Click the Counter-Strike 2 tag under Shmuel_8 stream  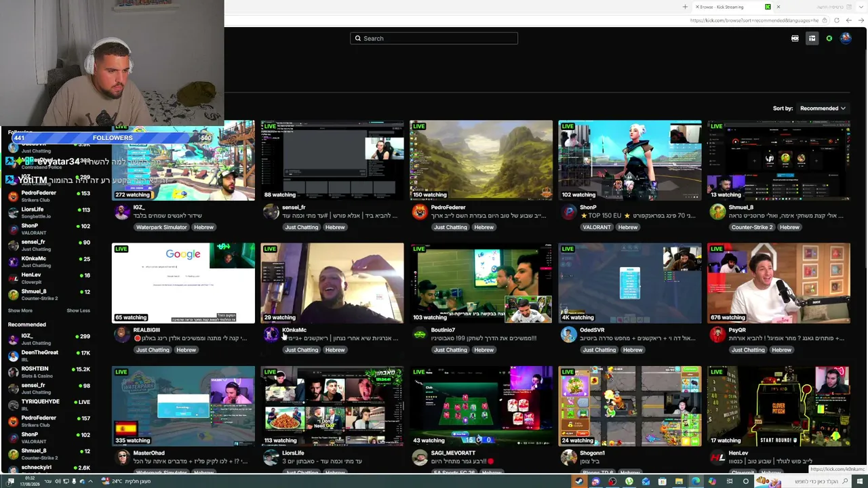pyautogui.click(x=752, y=227)
